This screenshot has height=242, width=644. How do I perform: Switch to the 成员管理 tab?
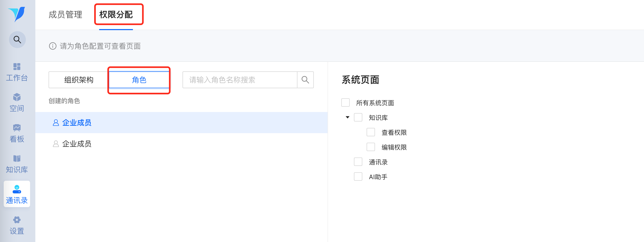(65, 15)
